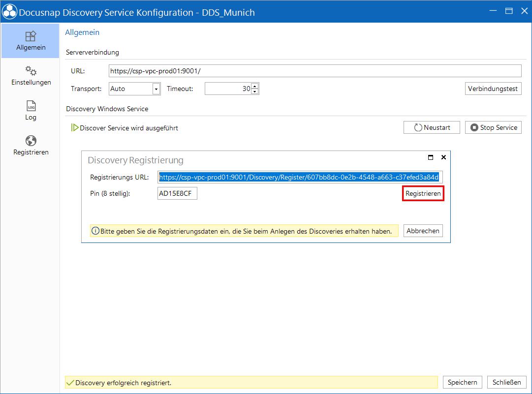Click the Pin (8 stellig) field
The width and height of the screenshot is (532, 394).
pyautogui.click(x=177, y=194)
